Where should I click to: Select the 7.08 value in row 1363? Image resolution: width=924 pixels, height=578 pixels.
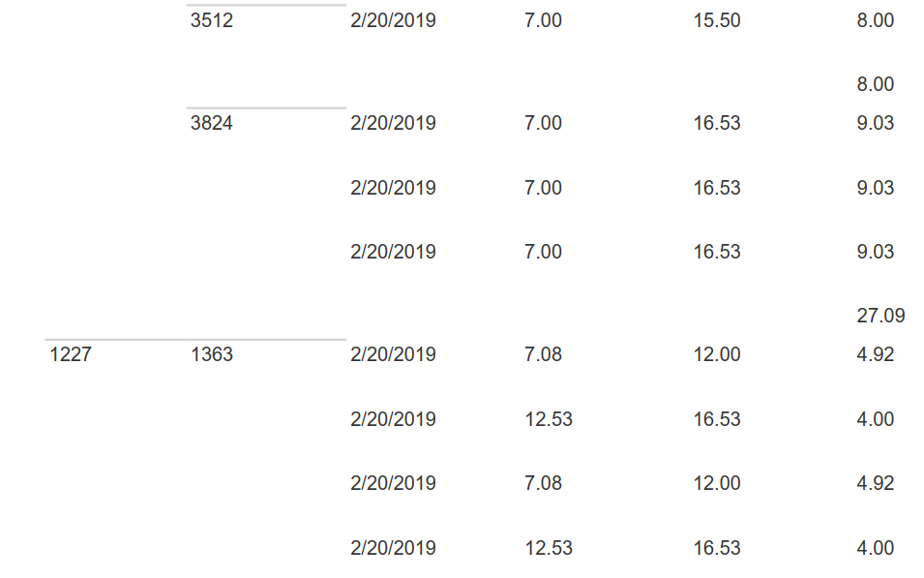[543, 354]
